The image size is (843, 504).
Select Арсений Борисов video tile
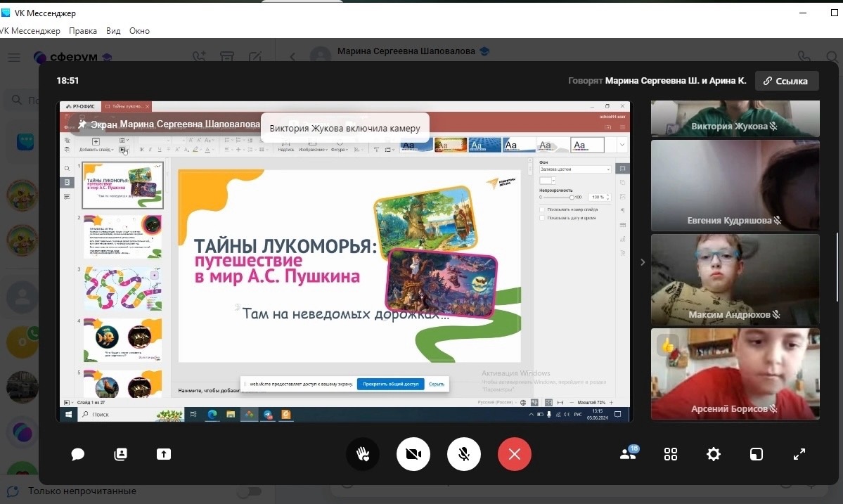pyautogui.click(x=735, y=374)
